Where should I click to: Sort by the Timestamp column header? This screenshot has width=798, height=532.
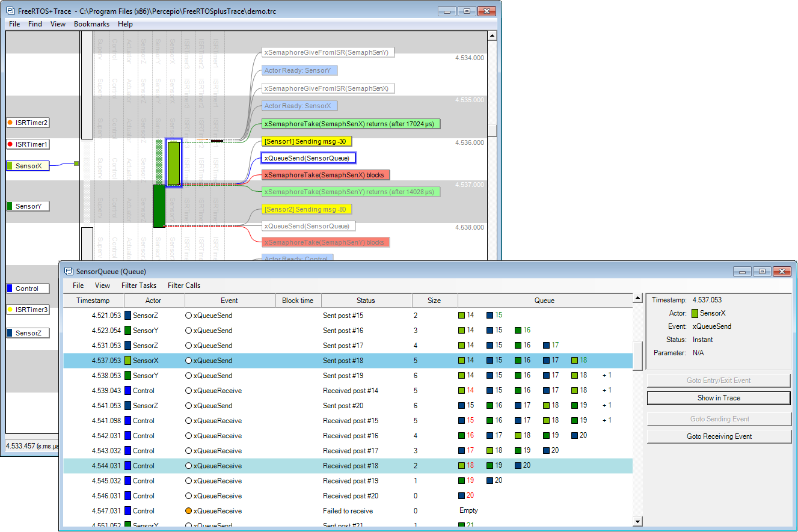[93, 301]
